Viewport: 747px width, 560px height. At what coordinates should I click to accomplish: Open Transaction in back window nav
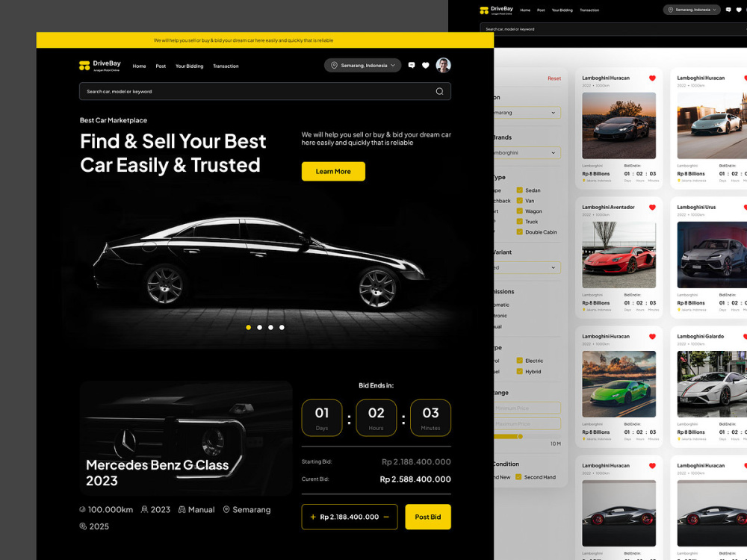pyautogui.click(x=589, y=10)
